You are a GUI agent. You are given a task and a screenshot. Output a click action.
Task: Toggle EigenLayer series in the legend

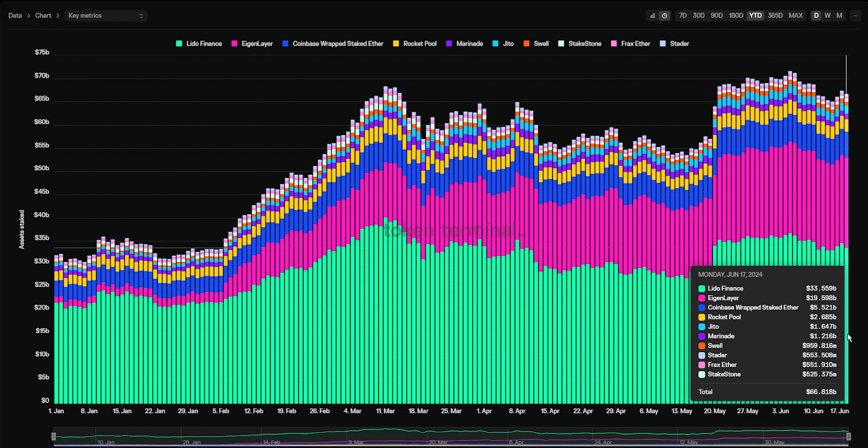(234, 43)
